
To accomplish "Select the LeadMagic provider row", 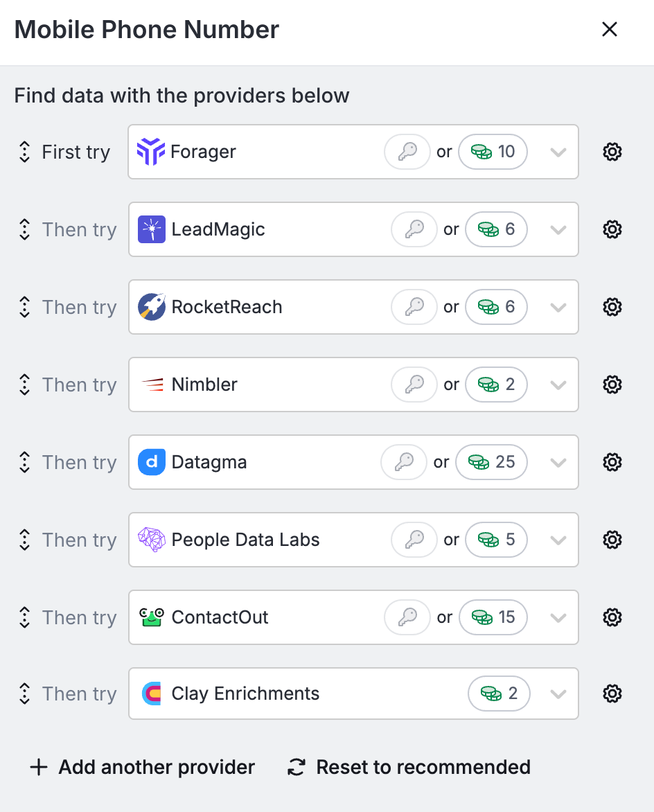I will (353, 229).
